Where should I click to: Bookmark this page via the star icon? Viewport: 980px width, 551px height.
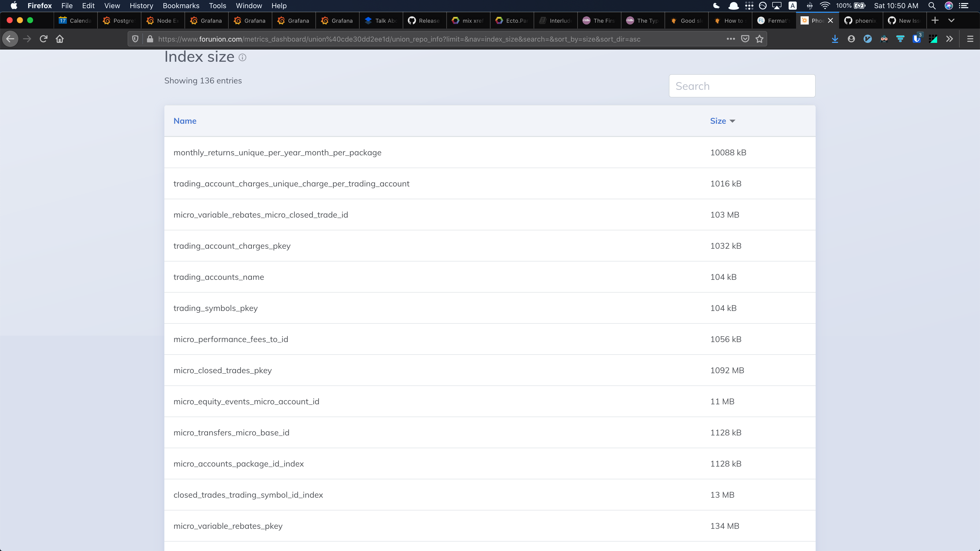[x=759, y=39]
